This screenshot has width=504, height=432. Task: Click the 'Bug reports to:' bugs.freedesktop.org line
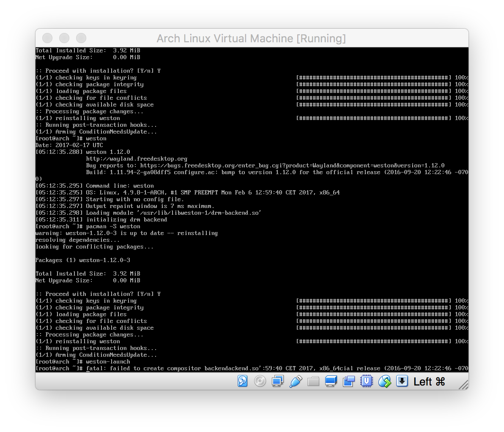(265, 165)
